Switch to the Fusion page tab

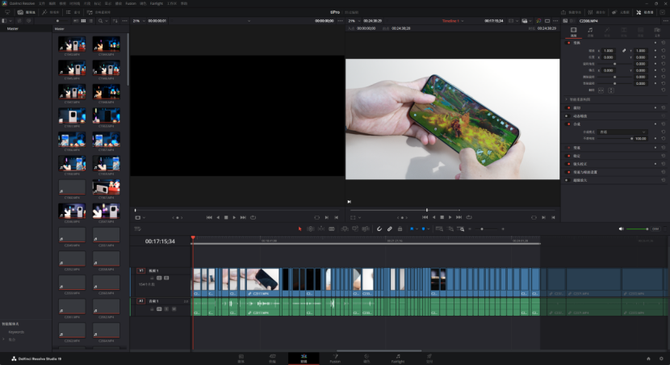(x=335, y=359)
